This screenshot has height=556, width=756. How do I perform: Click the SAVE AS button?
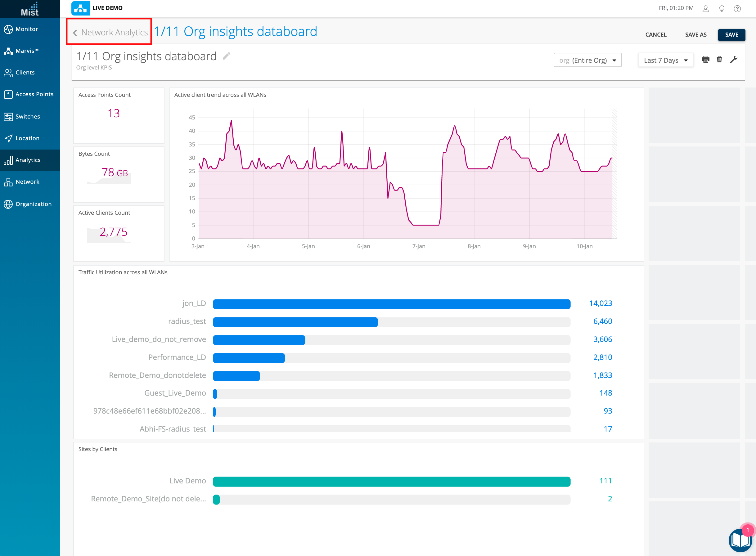coord(695,35)
